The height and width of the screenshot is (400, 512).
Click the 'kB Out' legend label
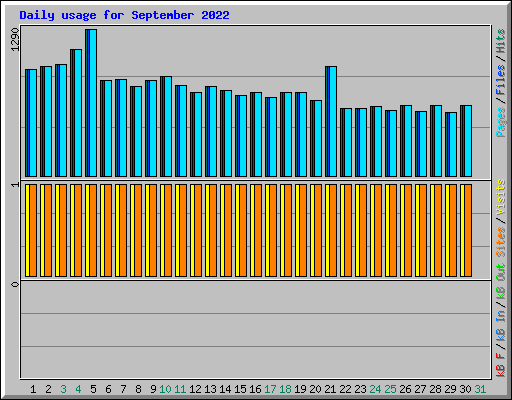(x=501, y=282)
